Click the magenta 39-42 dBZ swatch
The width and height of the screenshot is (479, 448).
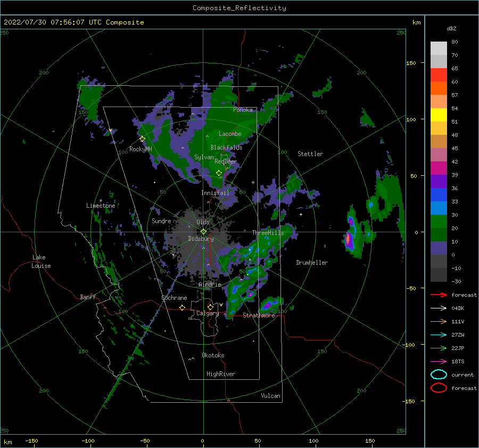(439, 168)
